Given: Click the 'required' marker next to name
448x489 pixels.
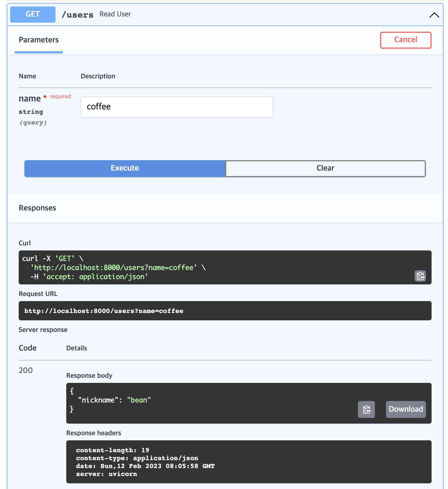Looking at the screenshot, I should pyautogui.click(x=60, y=96).
